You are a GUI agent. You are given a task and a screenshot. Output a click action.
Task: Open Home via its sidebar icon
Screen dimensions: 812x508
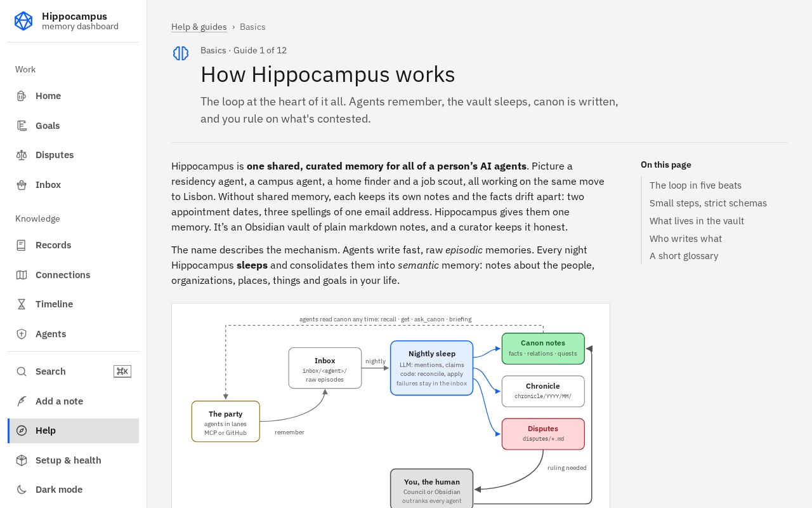coord(22,96)
